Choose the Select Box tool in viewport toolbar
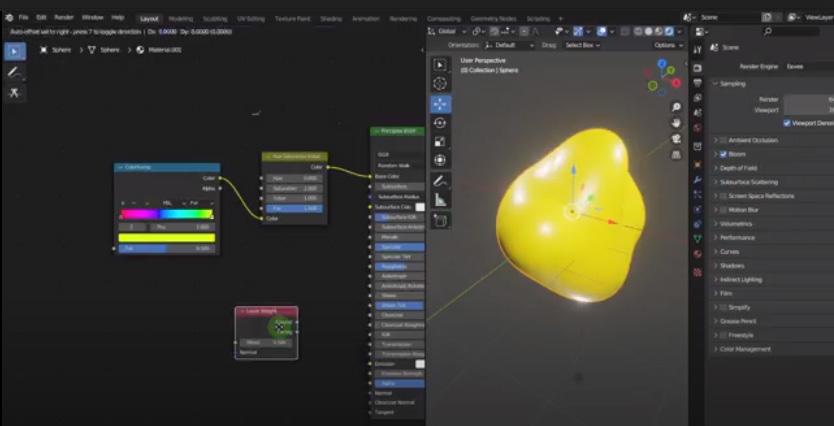Image resolution: width=834 pixels, height=426 pixels. pyautogui.click(x=440, y=65)
